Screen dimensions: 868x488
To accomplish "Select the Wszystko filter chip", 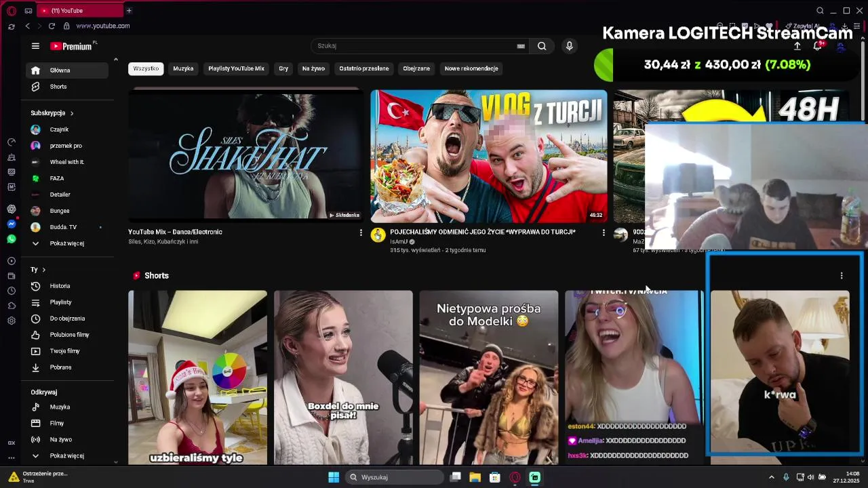I will point(146,68).
